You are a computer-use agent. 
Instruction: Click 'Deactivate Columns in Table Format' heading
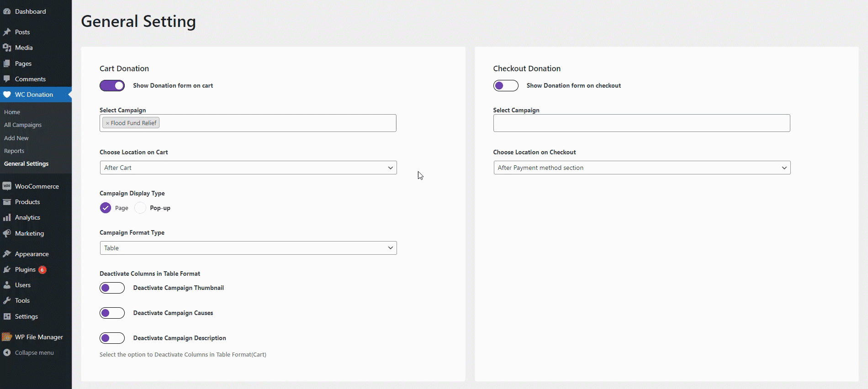(150, 273)
